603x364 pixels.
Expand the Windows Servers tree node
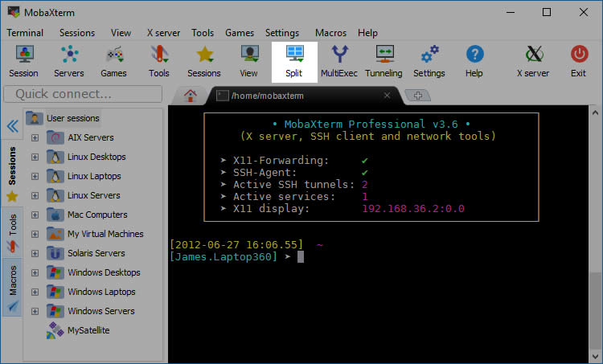(x=35, y=311)
